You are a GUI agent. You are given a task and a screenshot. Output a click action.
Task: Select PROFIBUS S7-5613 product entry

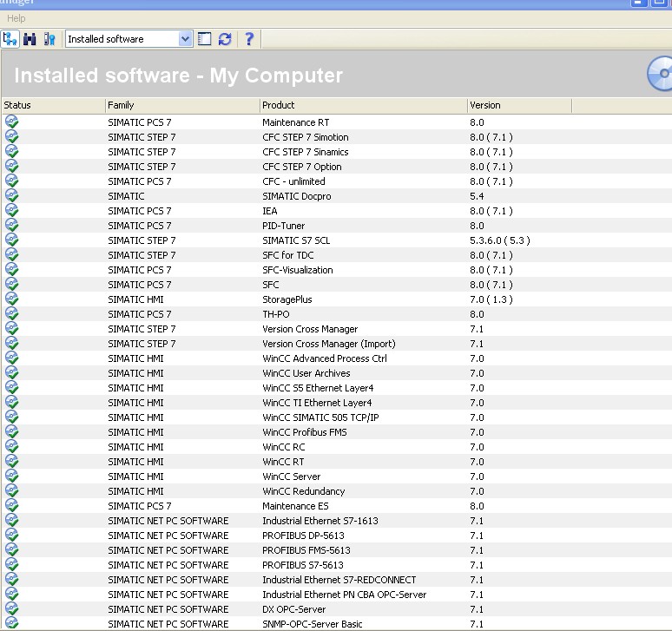point(303,565)
